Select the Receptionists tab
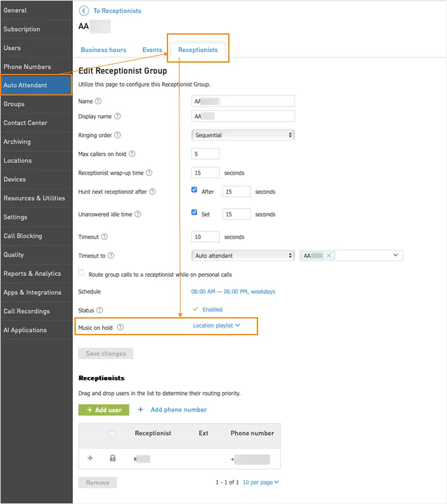The width and height of the screenshot is (447, 504). point(198,50)
